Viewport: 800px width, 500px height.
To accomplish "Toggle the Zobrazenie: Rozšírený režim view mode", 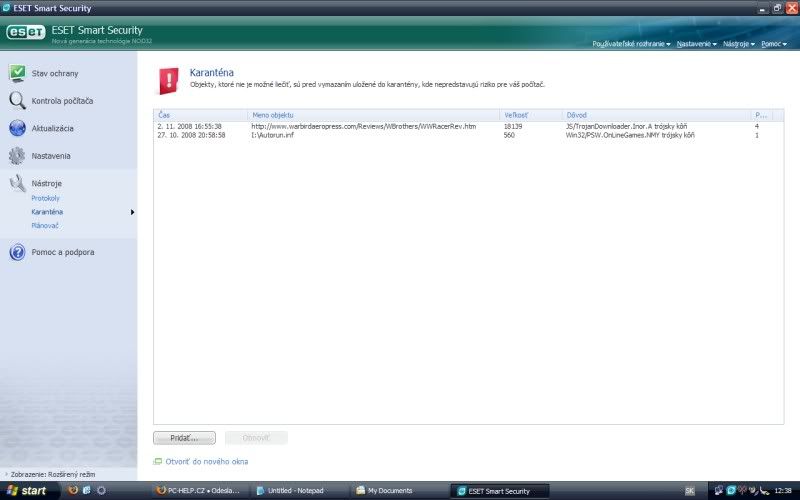I will pyautogui.click(x=50, y=474).
